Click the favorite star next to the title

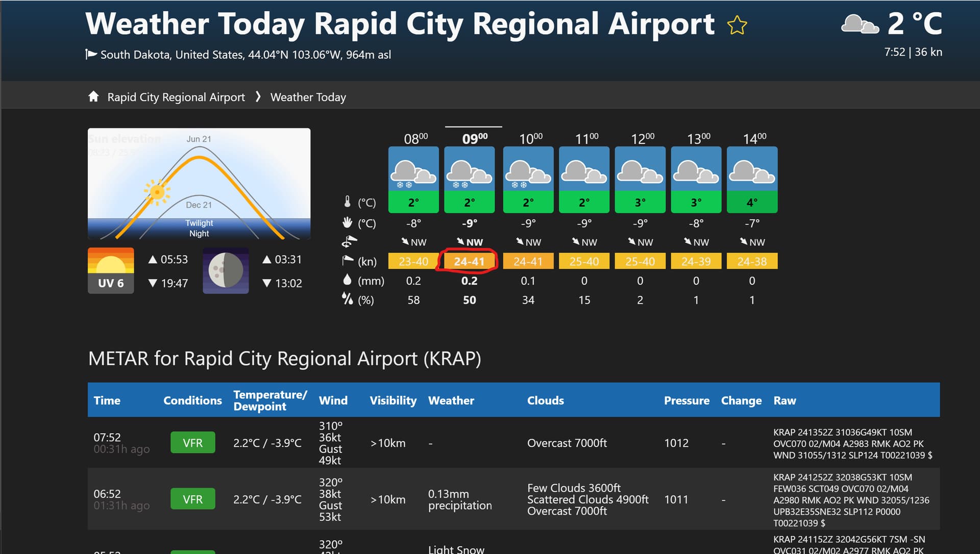(737, 24)
